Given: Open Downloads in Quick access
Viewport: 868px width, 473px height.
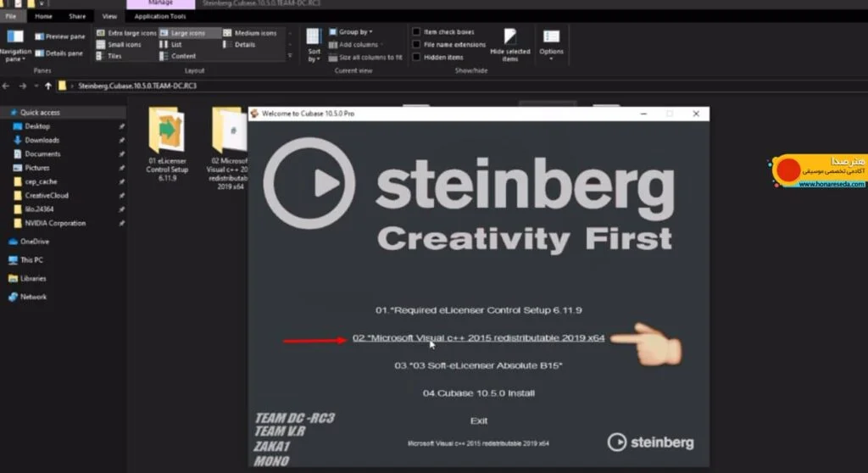Looking at the screenshot, I should point(42,140).
